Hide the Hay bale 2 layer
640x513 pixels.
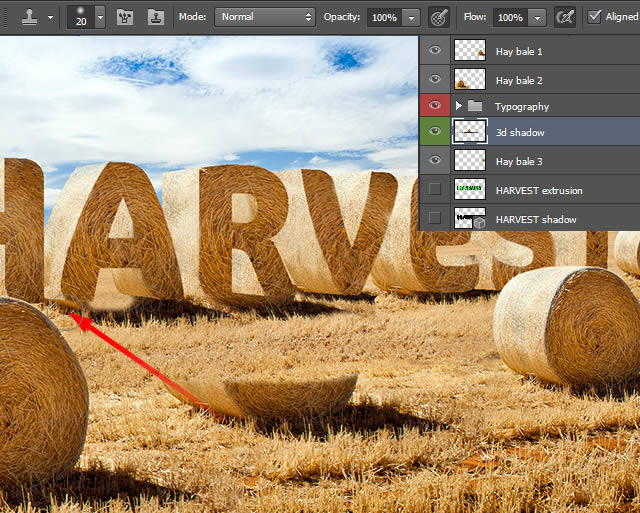[435, 78]
